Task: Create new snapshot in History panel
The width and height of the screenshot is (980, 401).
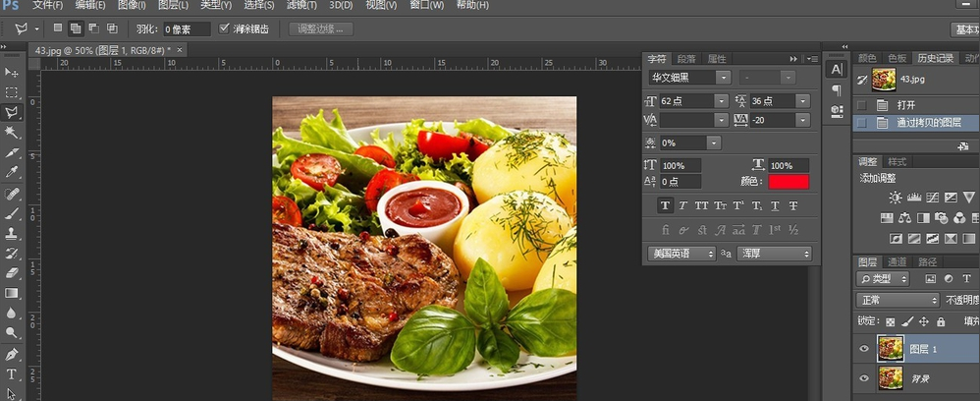Action: (963, 146)
